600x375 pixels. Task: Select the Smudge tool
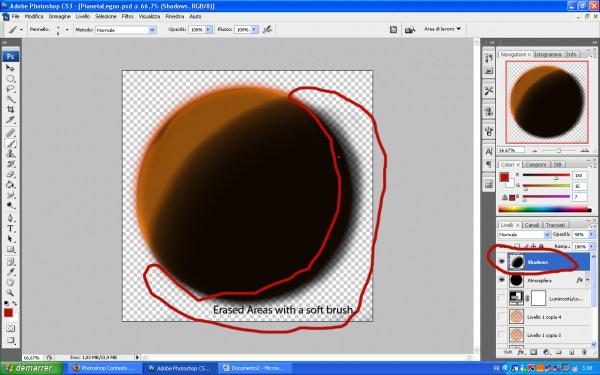[x=10, y=195]
